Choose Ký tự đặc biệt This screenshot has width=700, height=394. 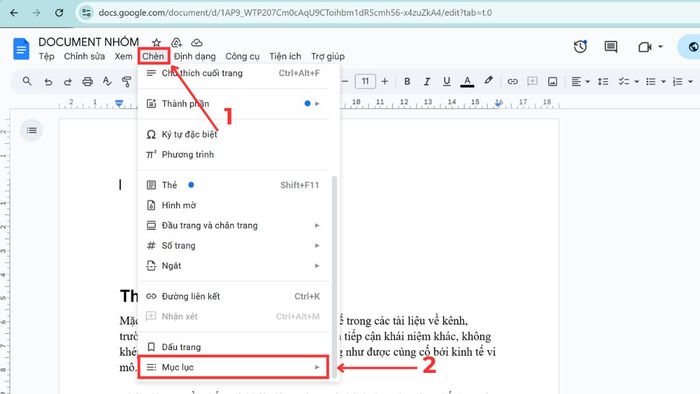pyautogui.click(x=233, y=134)
